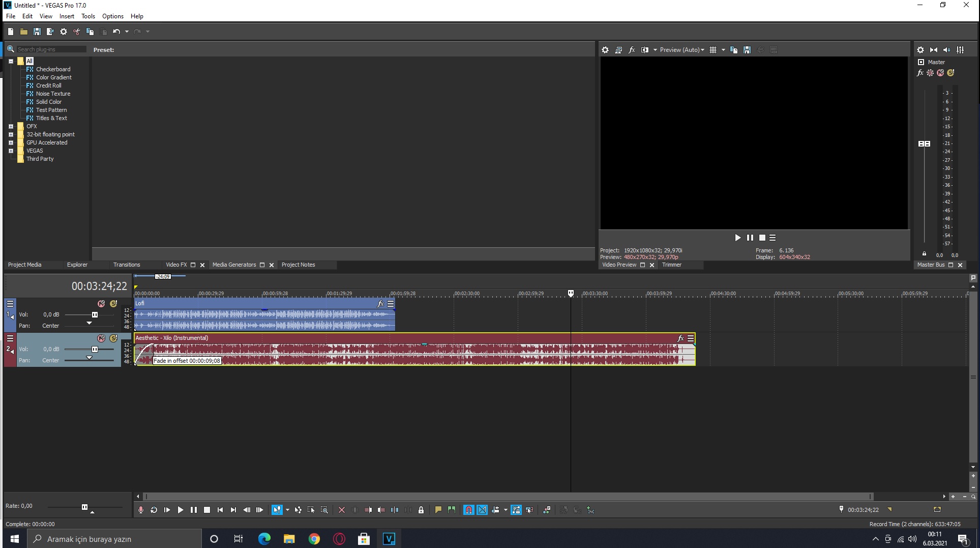Toggle downmix output in Master Bus
Screen dimensions: 980x548
[x=934, y=50]
